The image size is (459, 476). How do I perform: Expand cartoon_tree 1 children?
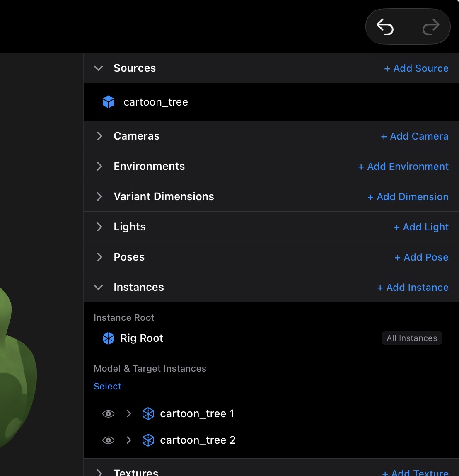(x=129, y=413)
